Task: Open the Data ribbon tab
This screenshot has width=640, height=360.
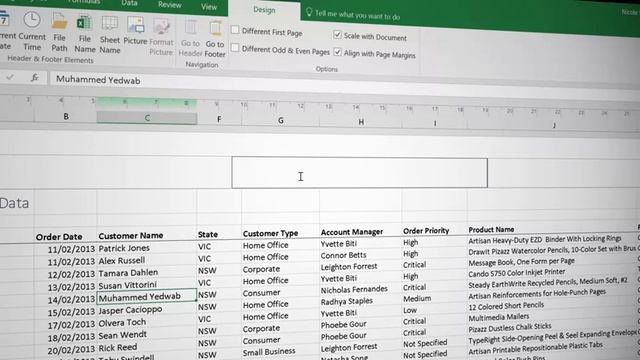Action: coord(129,3)
